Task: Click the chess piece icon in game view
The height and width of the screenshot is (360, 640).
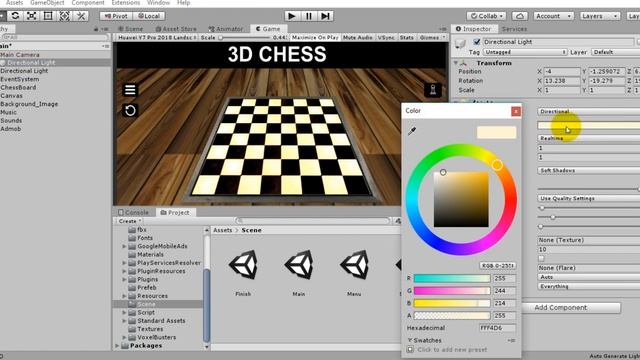Action: pyautogui.click(x=433, y=90)
